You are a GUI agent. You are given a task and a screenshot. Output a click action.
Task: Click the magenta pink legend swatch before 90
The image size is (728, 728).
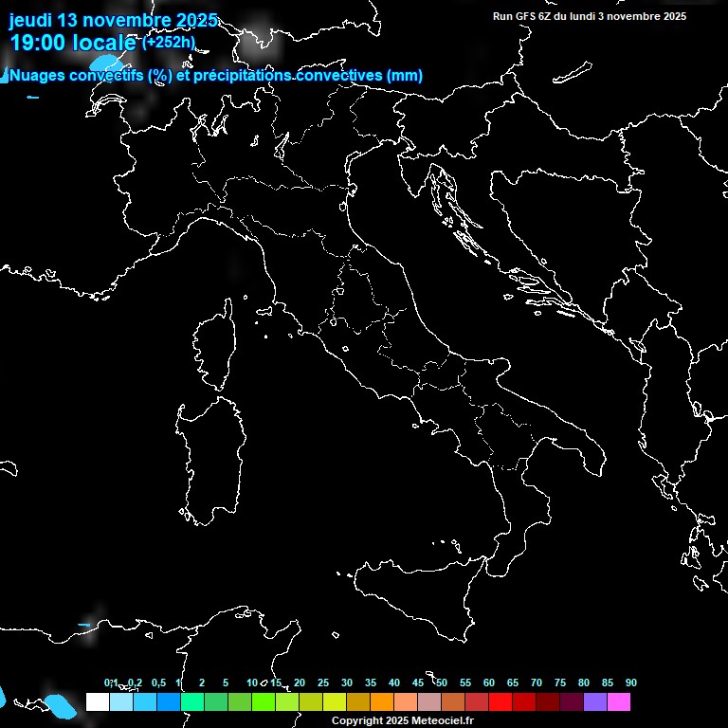tap(619, 701)
